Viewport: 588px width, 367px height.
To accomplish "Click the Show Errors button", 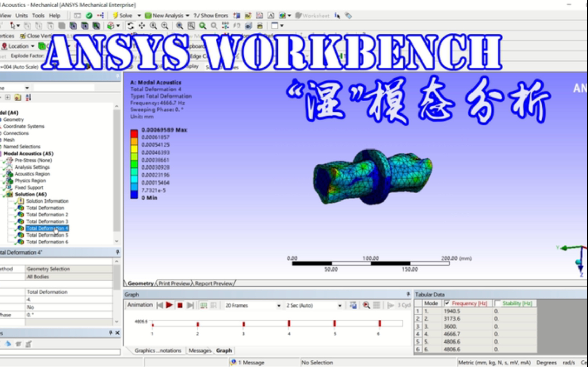I will pyautogui.click(x=211, y=15).
